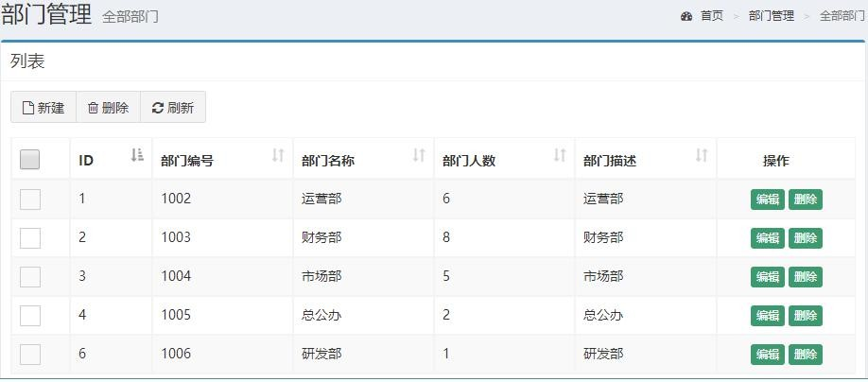
Task: Sort by 部门描述 column arrows
Action: pyautogui.click(x=702, y=156)
